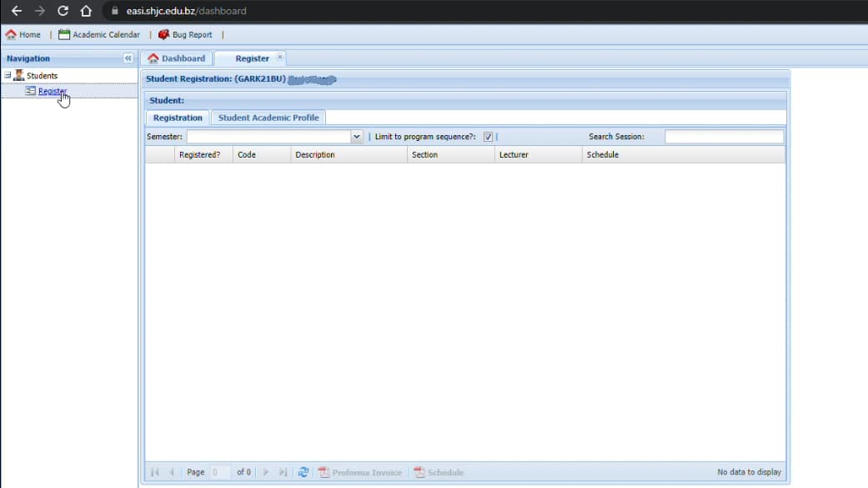Navigate back in the browser
Image resolution: width=868 pixels, height=488 pixels.
click(x=16, y=11)
